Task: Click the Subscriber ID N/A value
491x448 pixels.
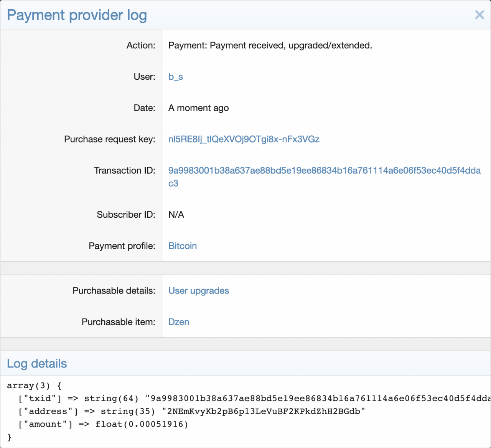Action: click(176, 215)
